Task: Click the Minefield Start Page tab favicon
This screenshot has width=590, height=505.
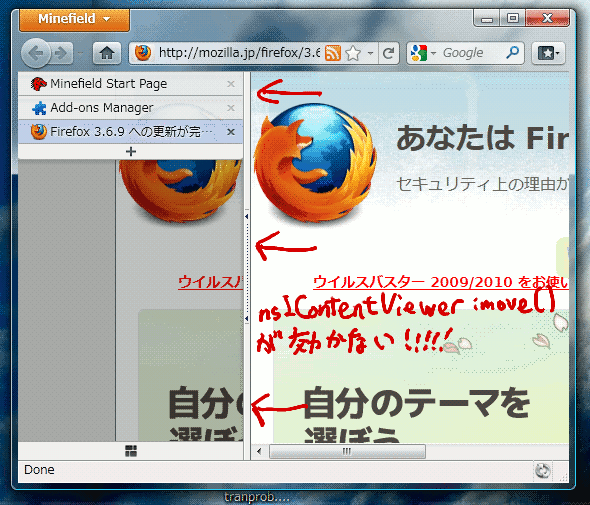Action: click(x=38, y=84)
